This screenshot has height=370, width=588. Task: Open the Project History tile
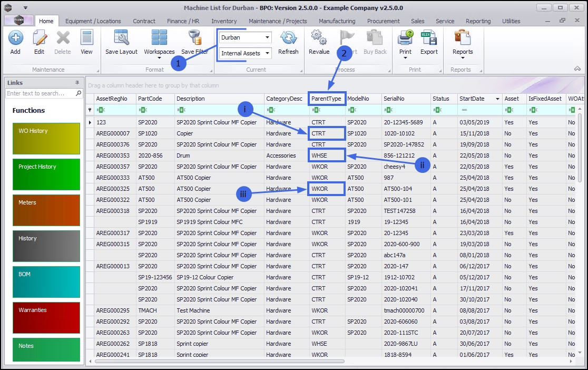[x=46, y=174]
